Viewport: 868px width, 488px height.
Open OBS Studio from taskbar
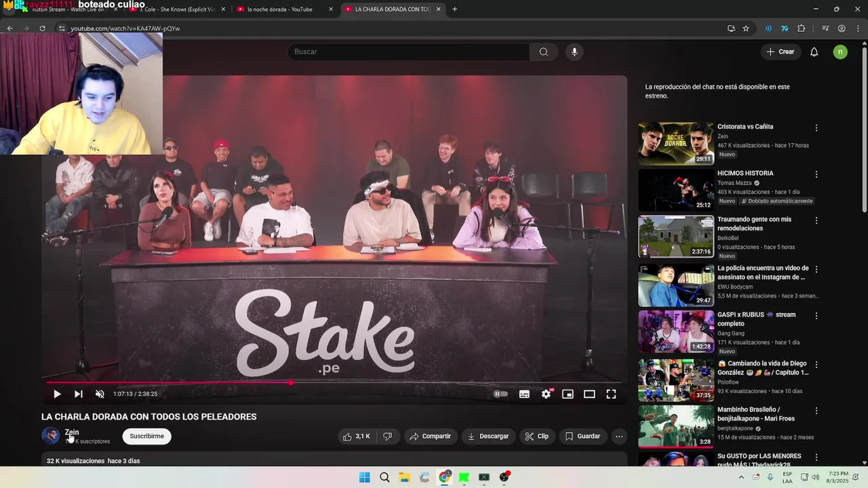point(504,477)
